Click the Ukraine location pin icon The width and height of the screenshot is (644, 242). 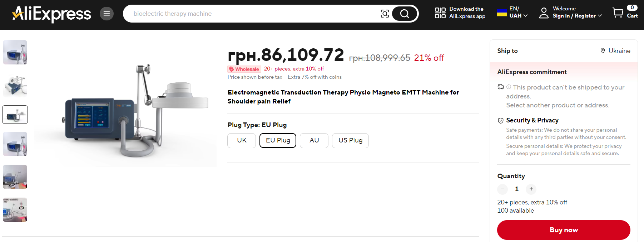pyautogui.click(x=603, y=51)
